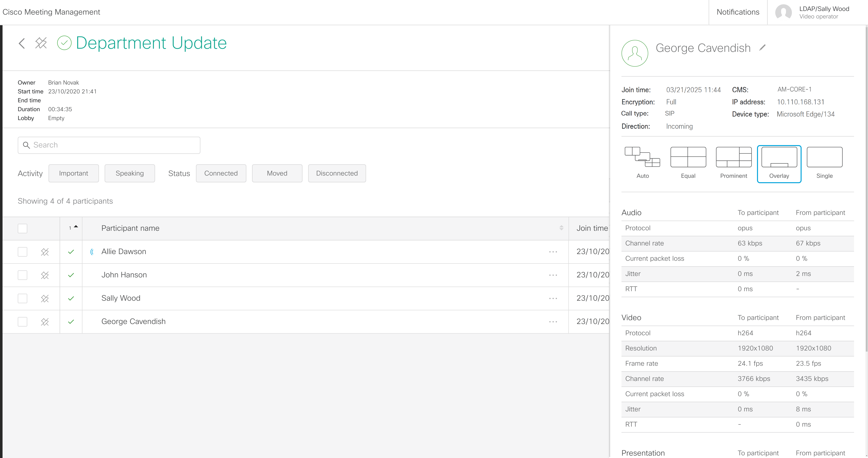This screenshot has width=868, height=458.
Task: Select the Single layout
Action: [825, 164]
